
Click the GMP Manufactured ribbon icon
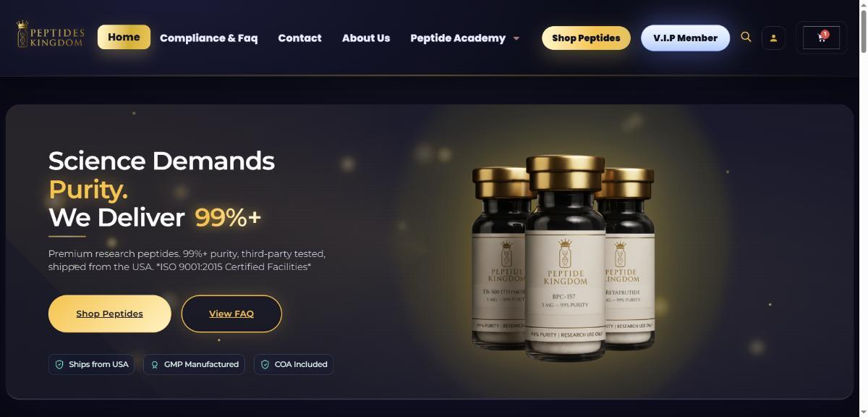click(155, 364)
